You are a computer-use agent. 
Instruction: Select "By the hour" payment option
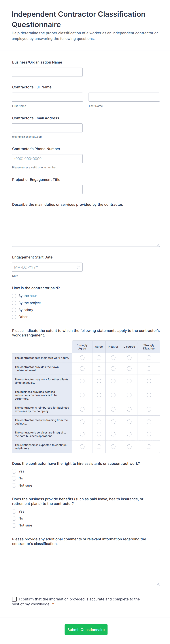(x=14, y=296)
